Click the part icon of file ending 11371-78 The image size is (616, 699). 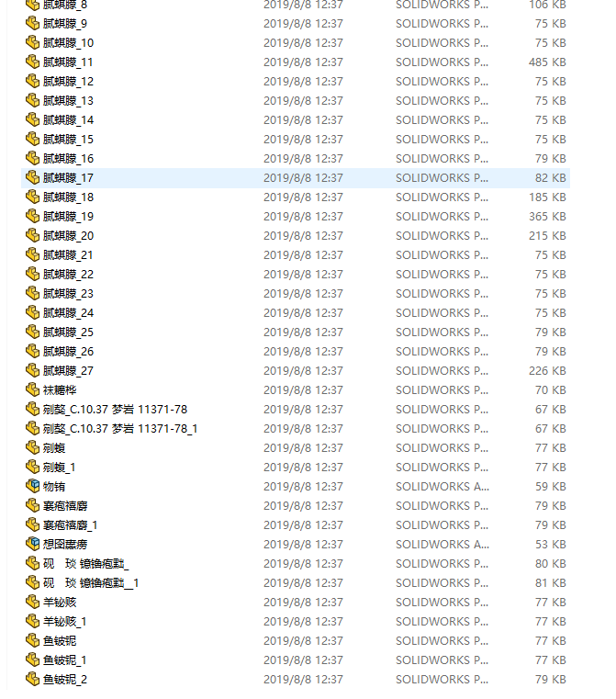point(32,409)
